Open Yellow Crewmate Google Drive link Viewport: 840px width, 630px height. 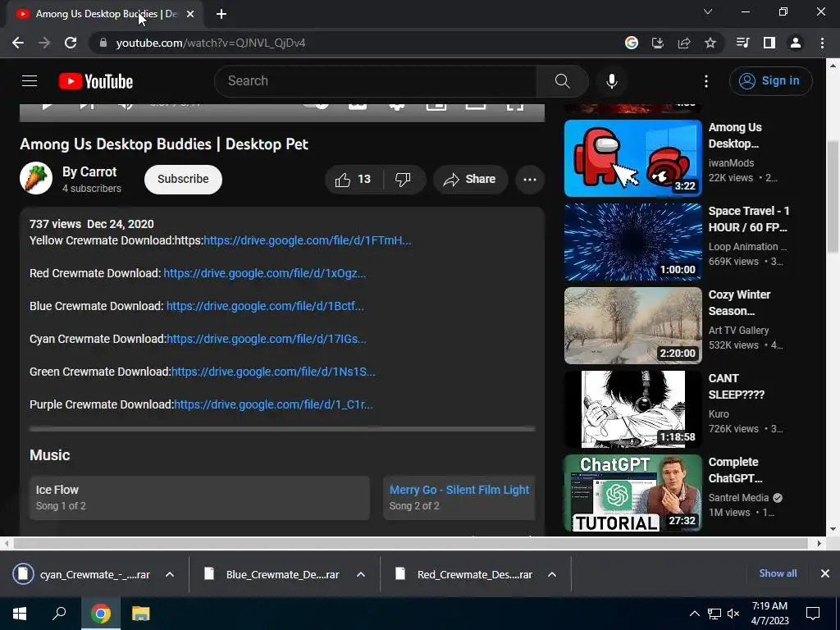pyautogui.click(x=308, y=240)
